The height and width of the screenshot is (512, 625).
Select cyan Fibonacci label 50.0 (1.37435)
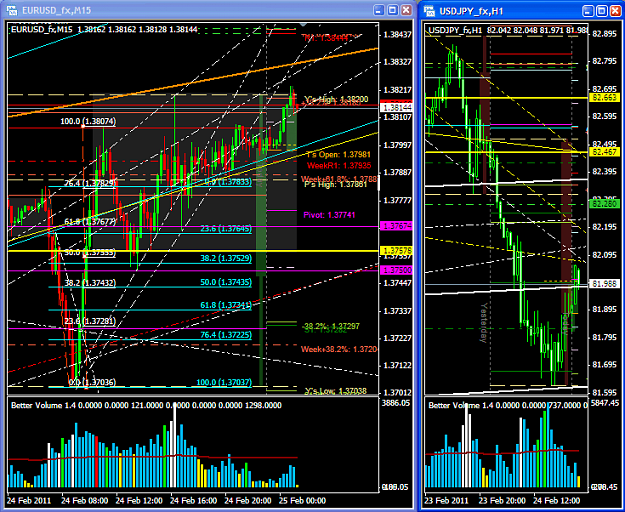(x=226, y=282)
